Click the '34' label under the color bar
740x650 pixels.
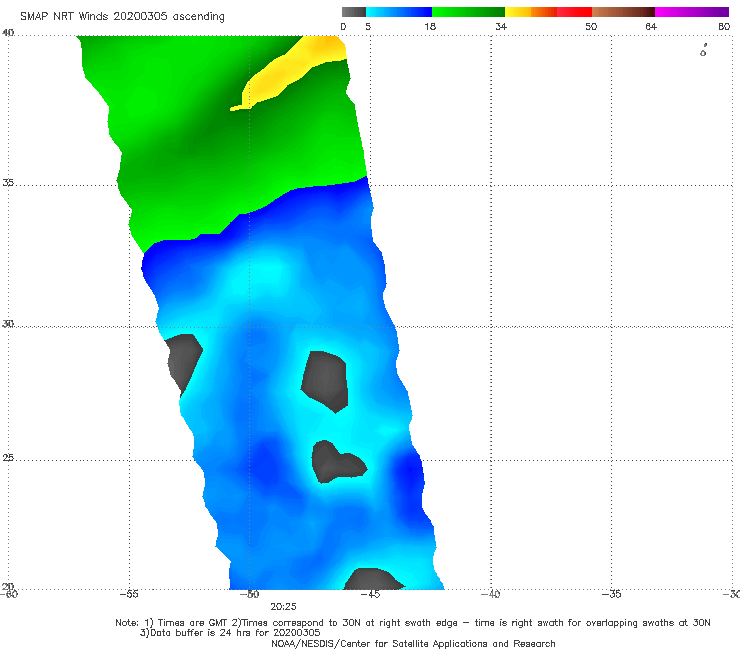point(501,26)
